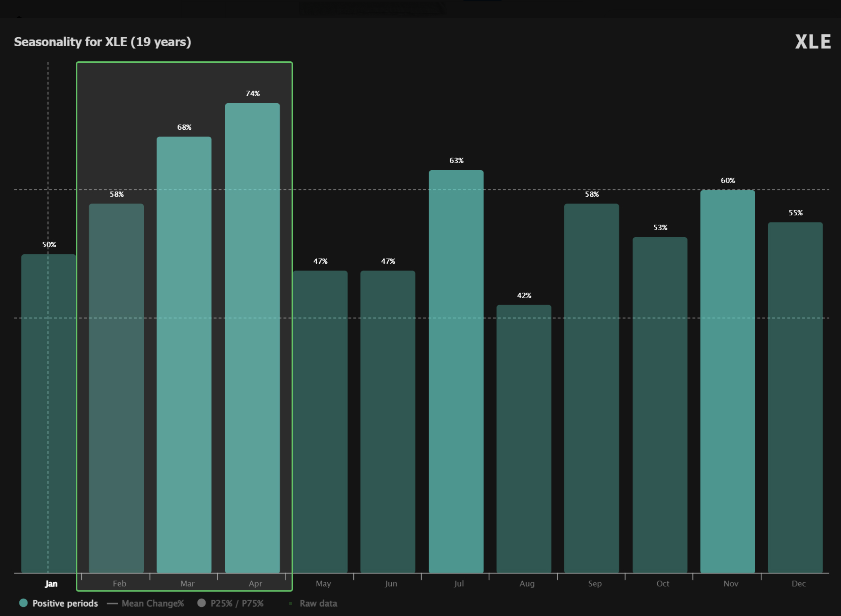The image size is (841, 616).
Task: Click the Jun axis label
Action: pyautogui.click(x=391, y=583)
